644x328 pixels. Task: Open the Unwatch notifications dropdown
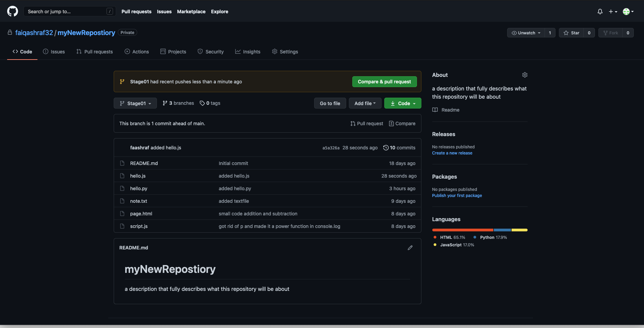pyautogui.click(x=526, y=33)
